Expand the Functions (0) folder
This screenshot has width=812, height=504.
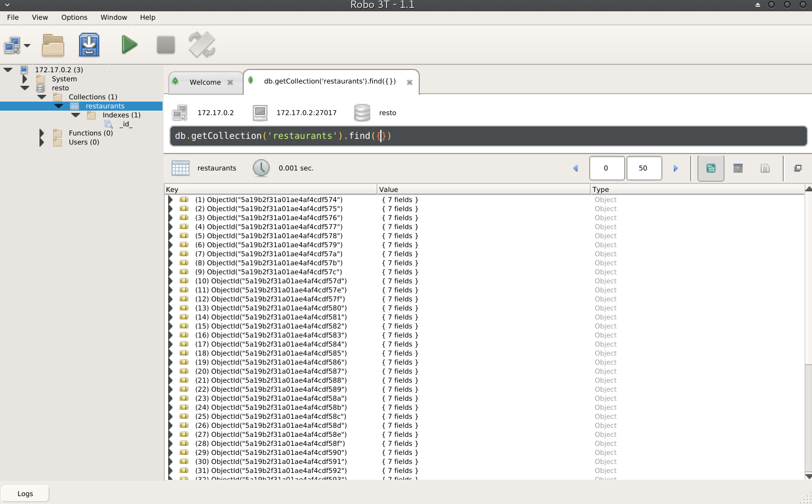tap(42, 133)
